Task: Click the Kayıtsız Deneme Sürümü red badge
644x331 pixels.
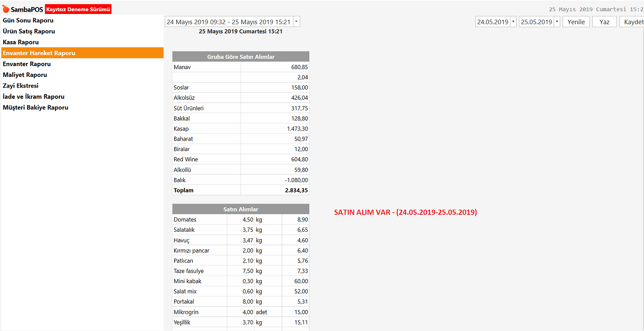Action: point(78,9)
